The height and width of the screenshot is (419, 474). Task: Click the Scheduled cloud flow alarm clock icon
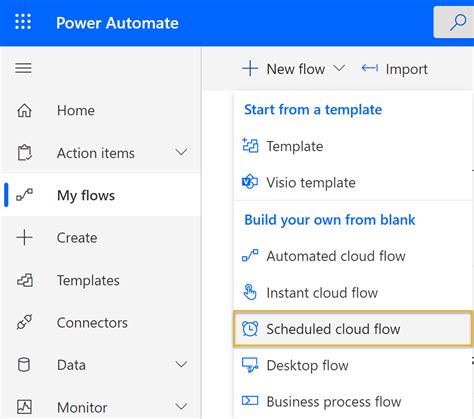(250, 328)
